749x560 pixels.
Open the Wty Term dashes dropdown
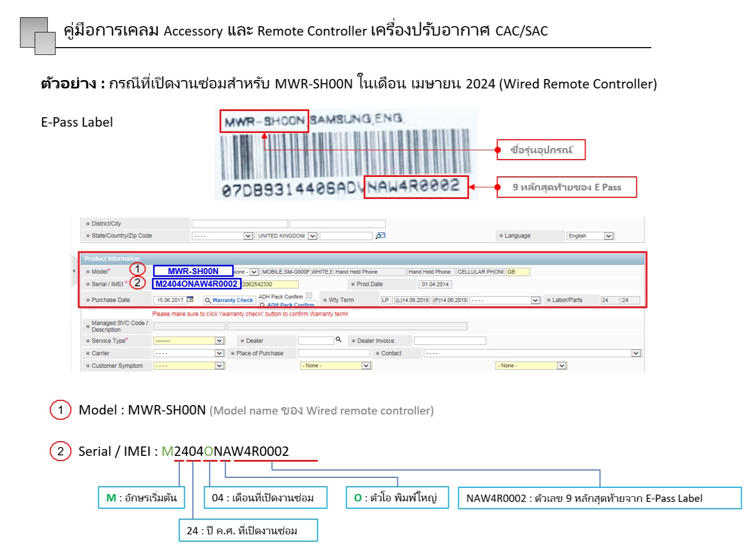pos(505,300)
